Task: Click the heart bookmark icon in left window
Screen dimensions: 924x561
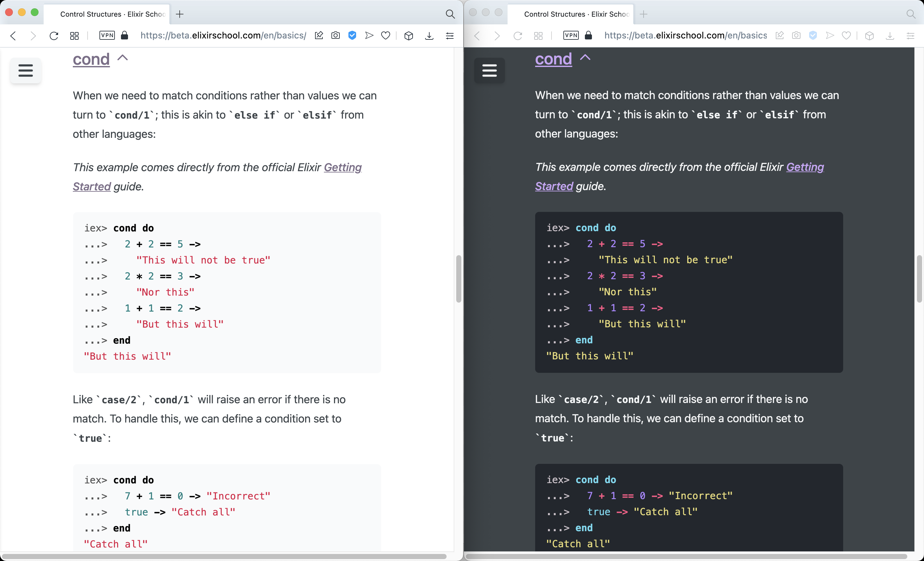Action: click(x=386, y=36)
